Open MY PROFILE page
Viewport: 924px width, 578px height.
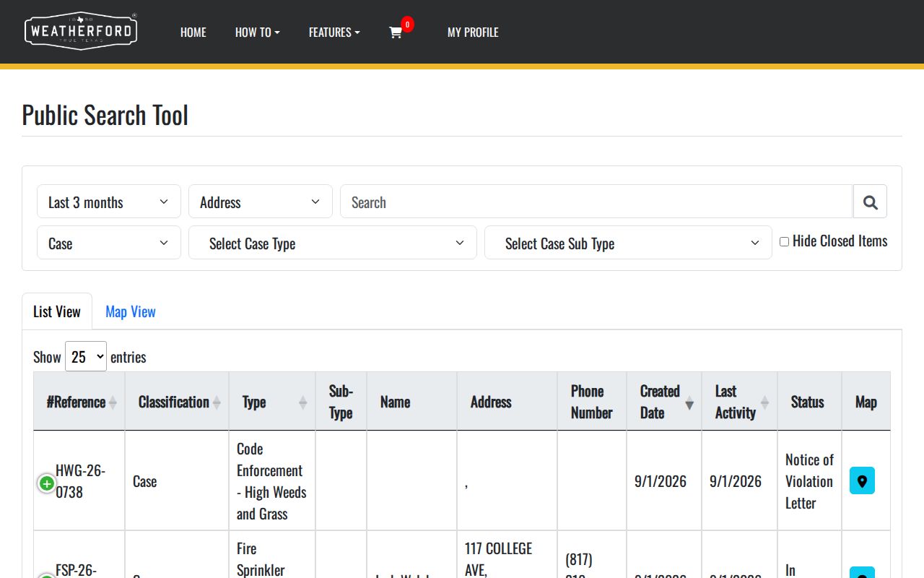(473, 33)
